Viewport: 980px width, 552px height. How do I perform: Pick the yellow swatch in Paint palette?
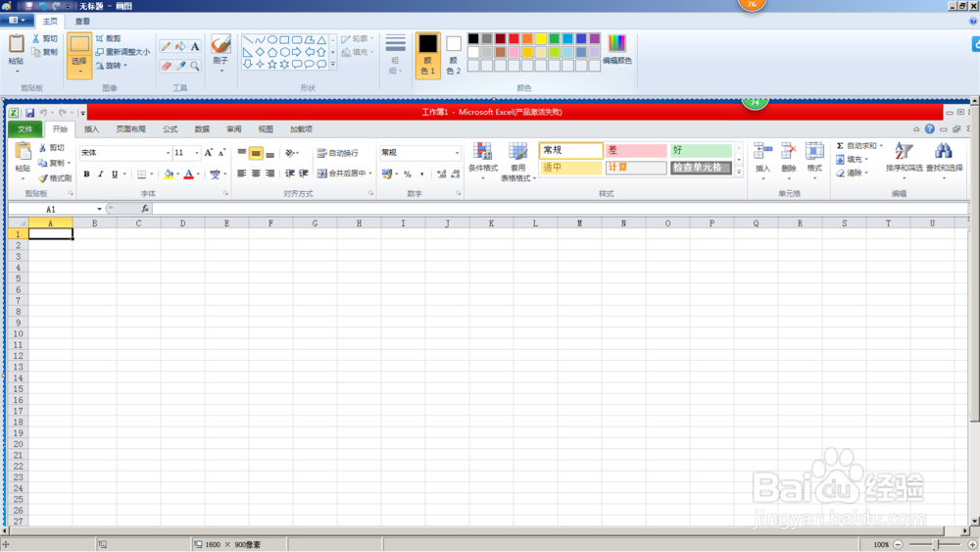click(541, 39)
